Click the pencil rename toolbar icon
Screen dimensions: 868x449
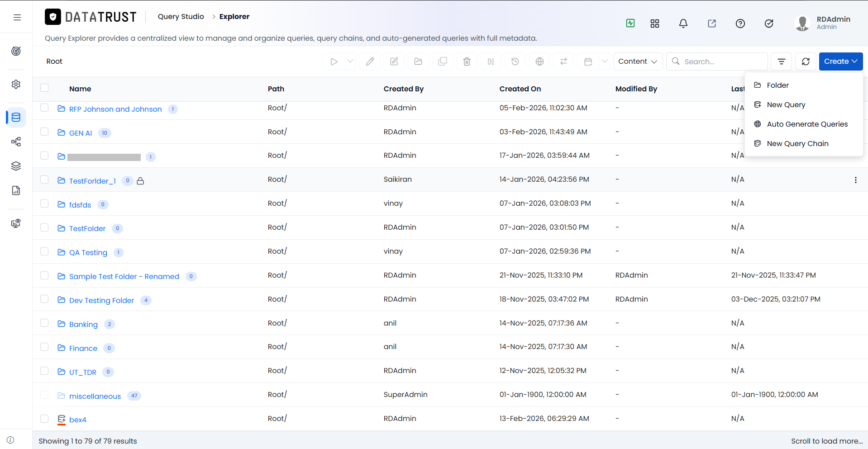(x=370, y=61)
